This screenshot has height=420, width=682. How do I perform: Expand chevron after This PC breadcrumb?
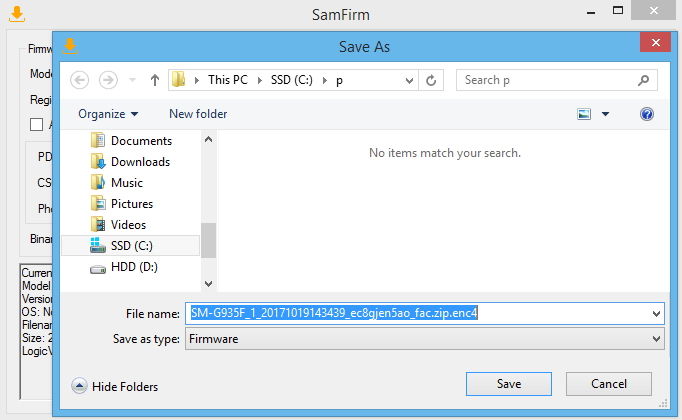(x=260, y=80)
